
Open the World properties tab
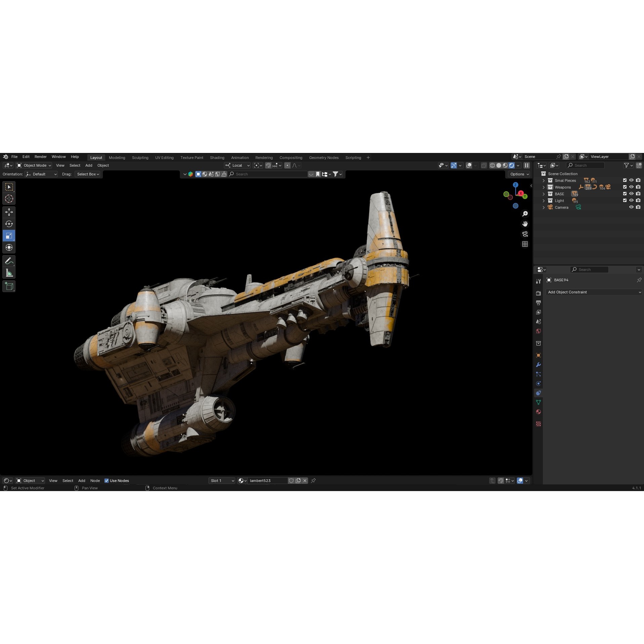click(x=538, y=331)
